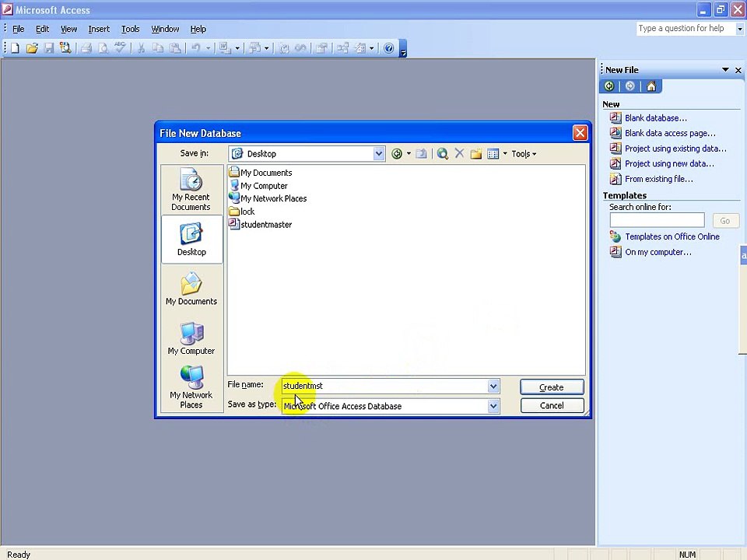Click the Delete X icon in dialog toolbar
747x560 pixels.
[x=459, y=153]
